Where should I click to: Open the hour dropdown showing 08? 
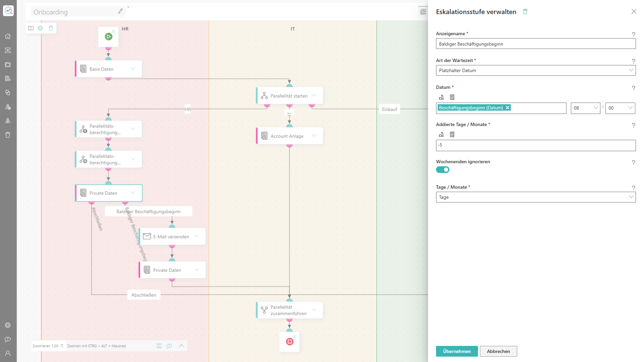pyautogui.click(x=585, y=108)
